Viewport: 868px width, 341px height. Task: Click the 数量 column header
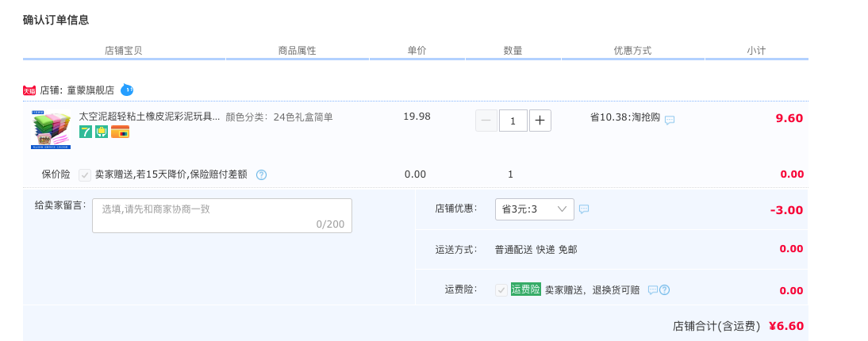[x=513, y=51]
